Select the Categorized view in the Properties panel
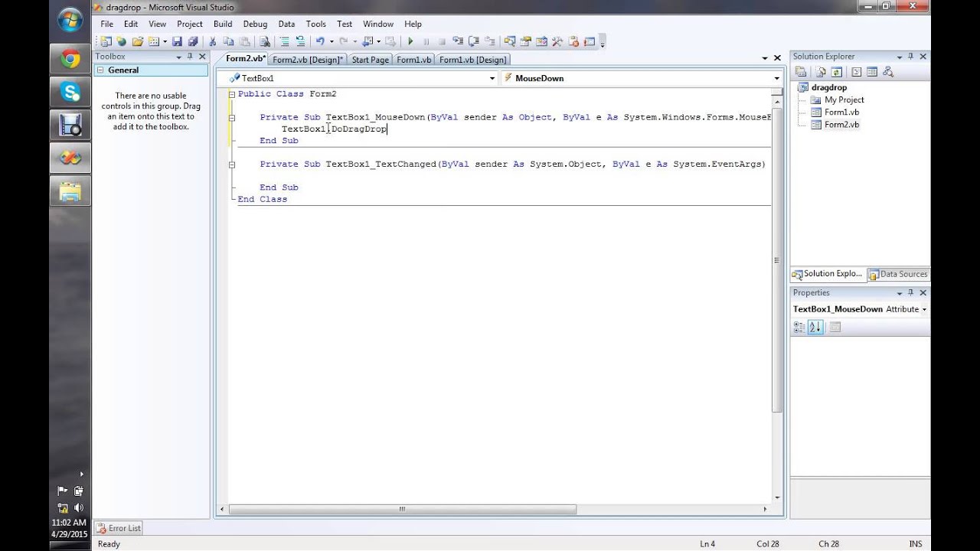980x551 pixels. click(x=799, y=327)
